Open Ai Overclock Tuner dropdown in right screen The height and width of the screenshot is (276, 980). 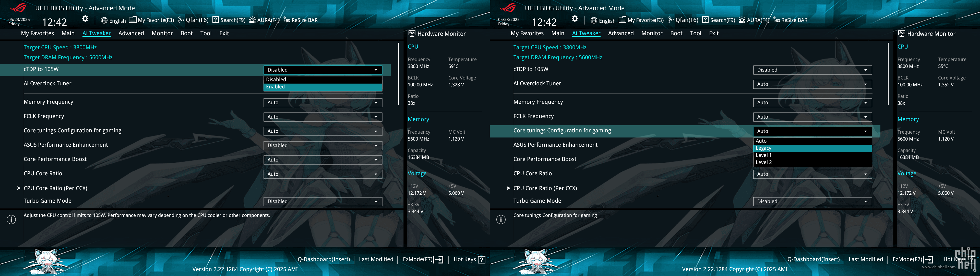812,84
